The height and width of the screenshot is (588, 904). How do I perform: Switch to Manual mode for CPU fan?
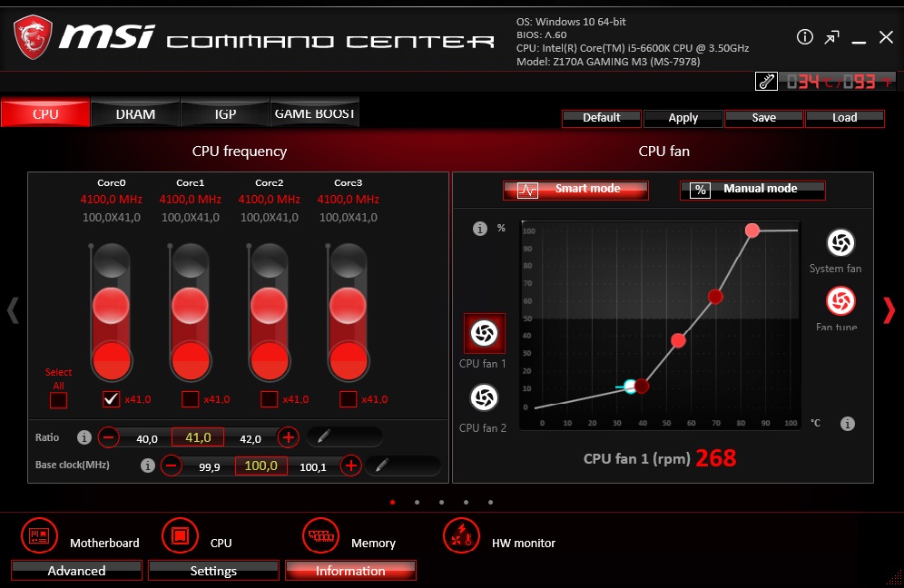[x=752, y=190]
